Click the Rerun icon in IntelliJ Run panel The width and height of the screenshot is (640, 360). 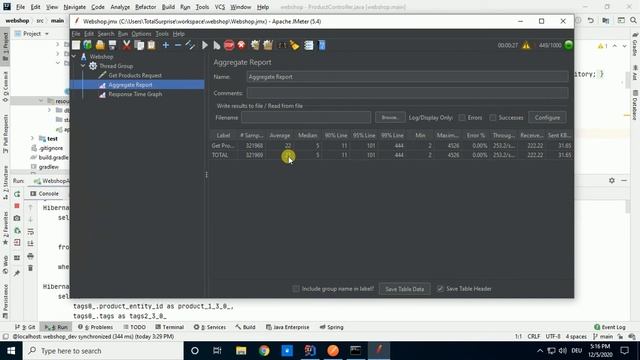click(17, 194)
